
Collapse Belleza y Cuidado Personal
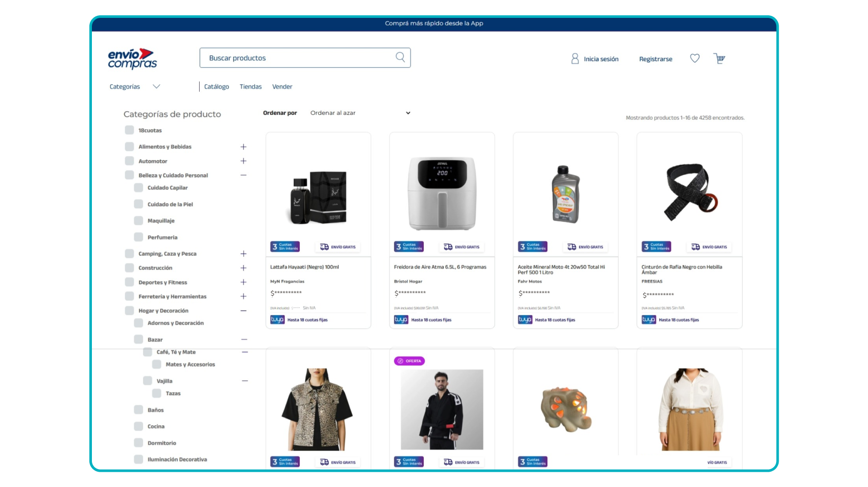[244, 175]
